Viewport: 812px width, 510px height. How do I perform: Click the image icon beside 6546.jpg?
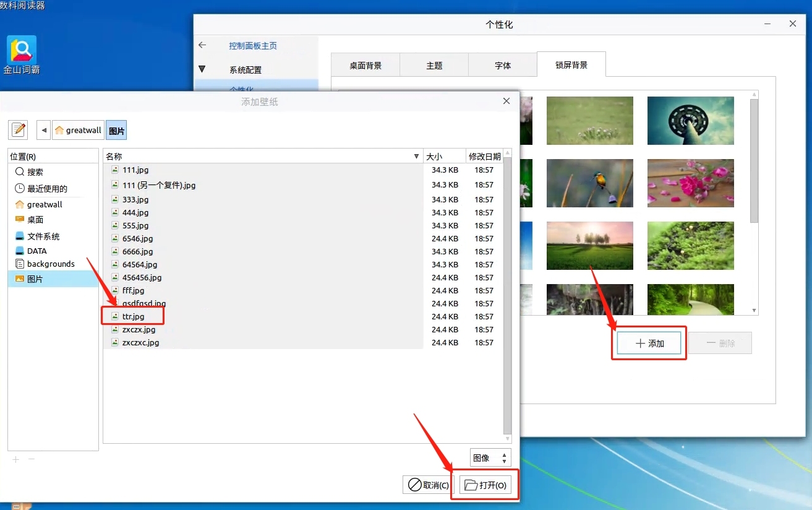pos(115,238)
